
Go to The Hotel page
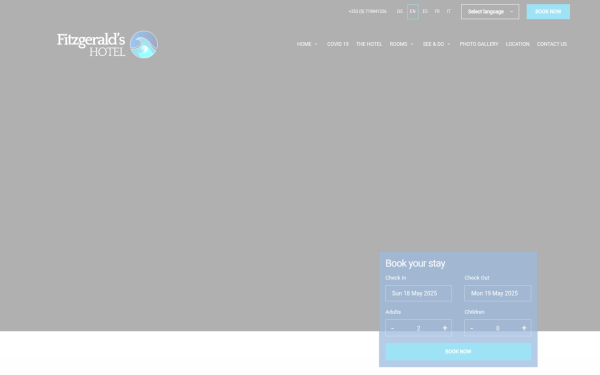click(369, 44)
